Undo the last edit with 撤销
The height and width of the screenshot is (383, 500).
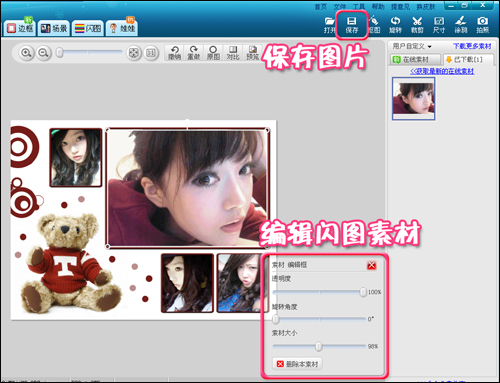174,53
